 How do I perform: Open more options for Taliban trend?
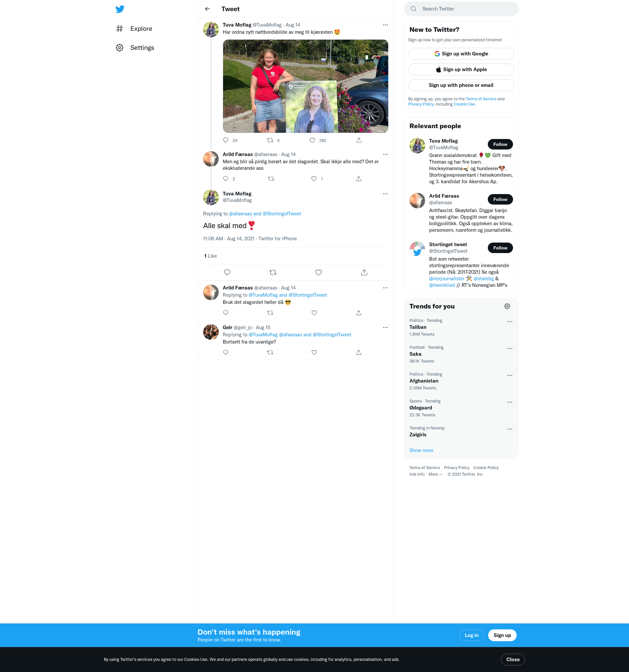point(509,322)
